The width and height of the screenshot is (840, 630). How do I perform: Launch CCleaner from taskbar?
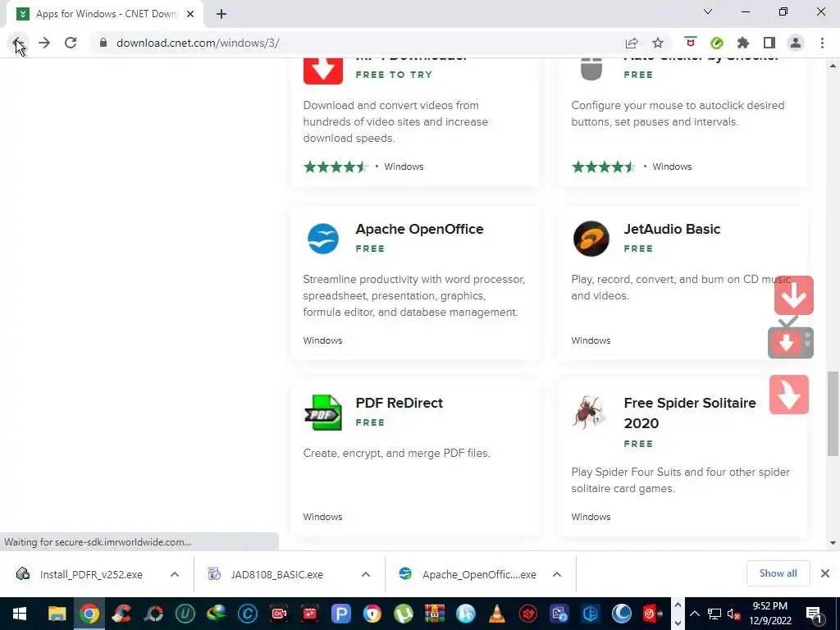click(x=121, y=614)
